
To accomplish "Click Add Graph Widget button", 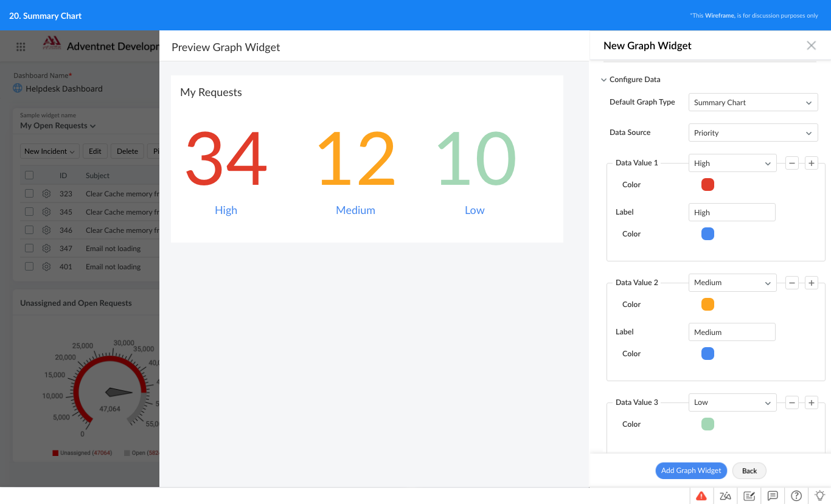I will [x=691, y=471].
